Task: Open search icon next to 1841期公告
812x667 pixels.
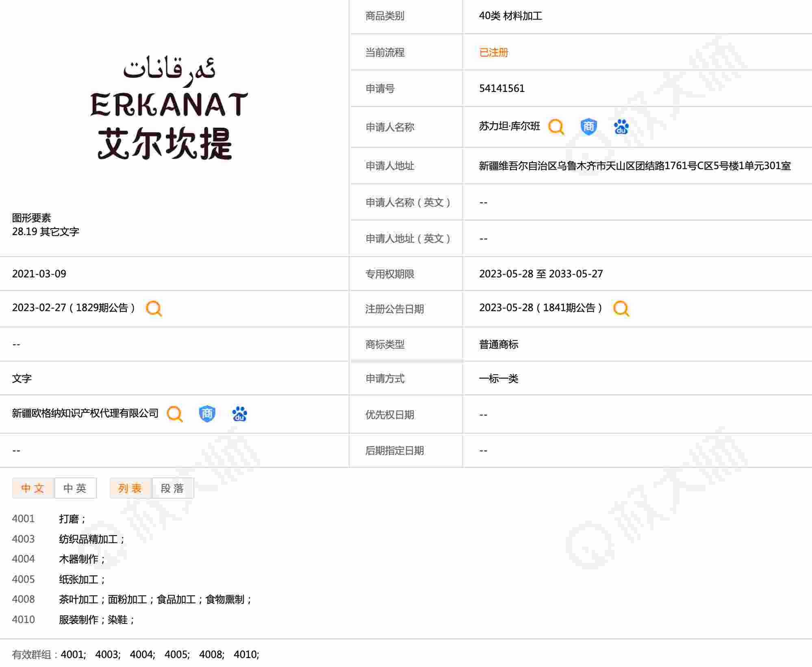Action: [x=621, y=308]
